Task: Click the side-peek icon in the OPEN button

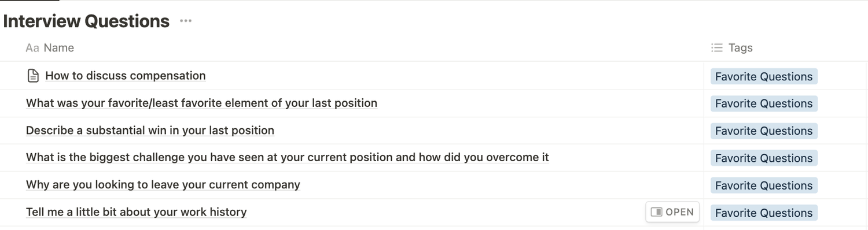Action: coord(656,212)
